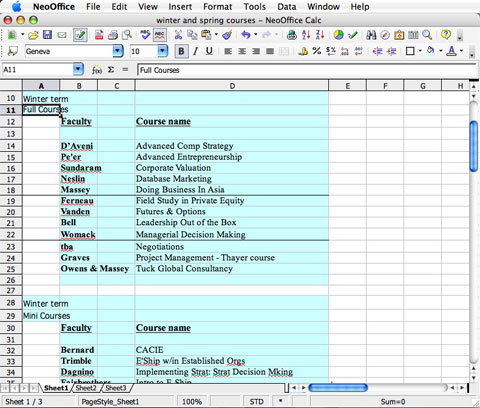The width and height of the screenshot is (480, 408).
Task: Sort descending Z to A
Action: point(320,35)
